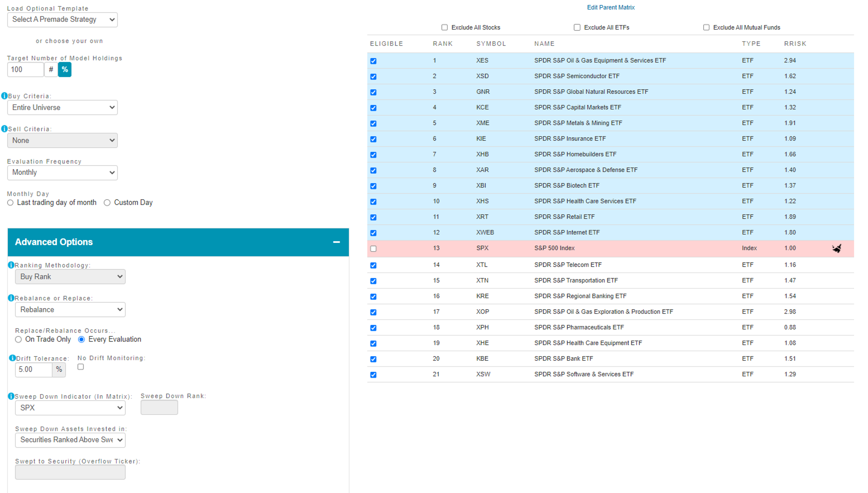Uncheck eligibility for XME row
Screen dimensions: 868x493
[x=373, y=124]
